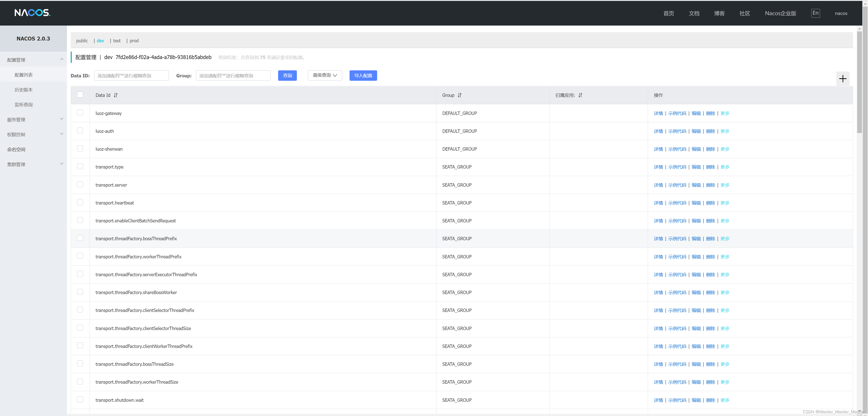Switch to the dev namespace tab

point(100,41)
